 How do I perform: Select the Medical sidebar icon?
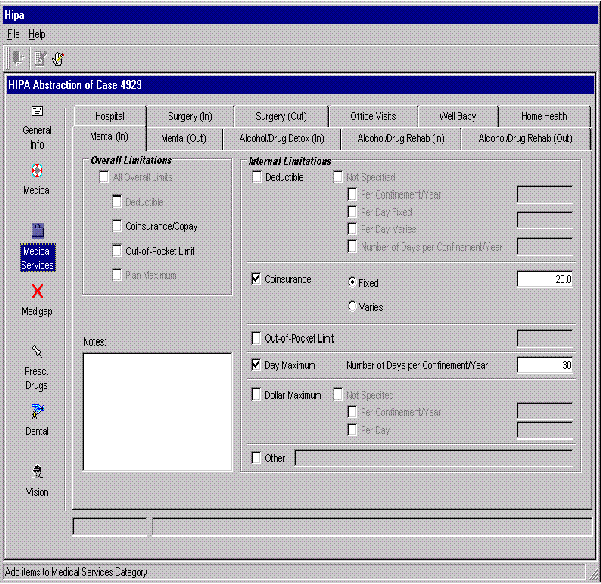tap(37, 170)
